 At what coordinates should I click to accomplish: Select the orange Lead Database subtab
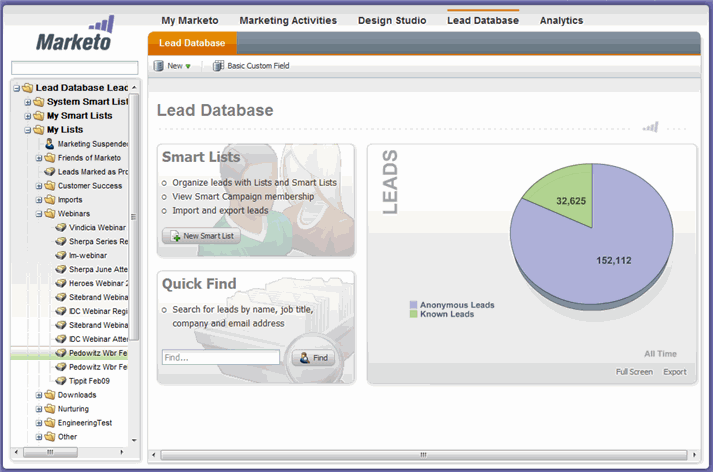192,43
